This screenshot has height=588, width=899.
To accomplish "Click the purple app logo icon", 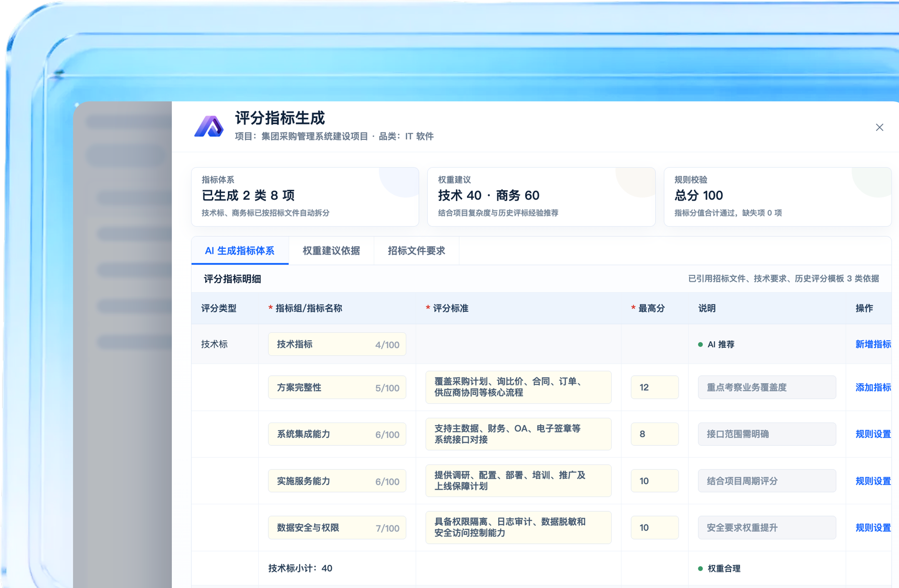I will 209,126.
